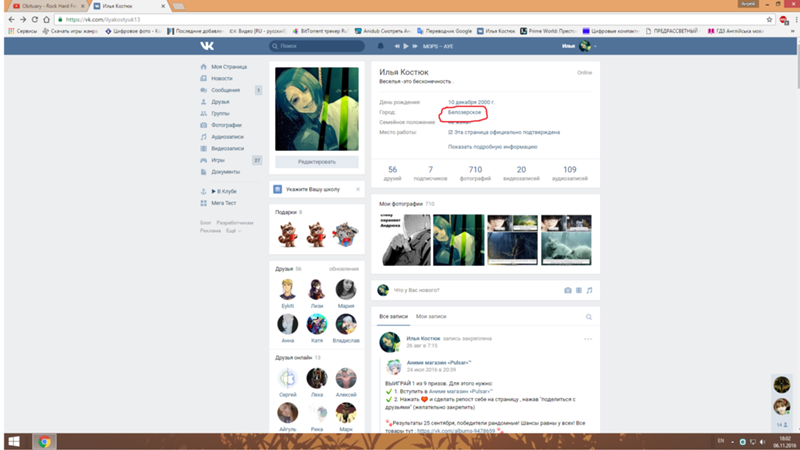Skip to next track in header player

coord(415,46)
